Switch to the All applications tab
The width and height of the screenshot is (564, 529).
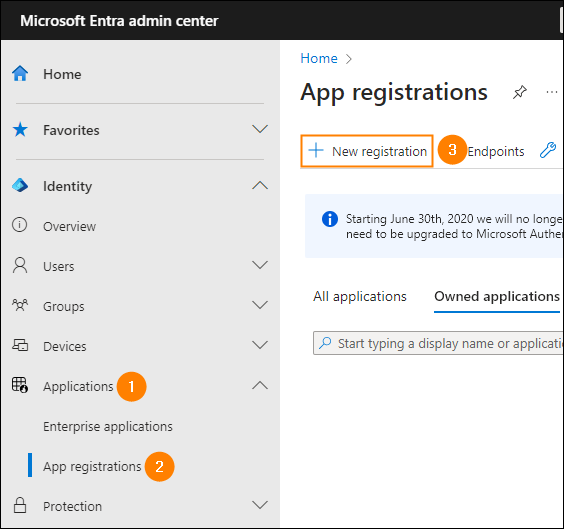[360, 297]
